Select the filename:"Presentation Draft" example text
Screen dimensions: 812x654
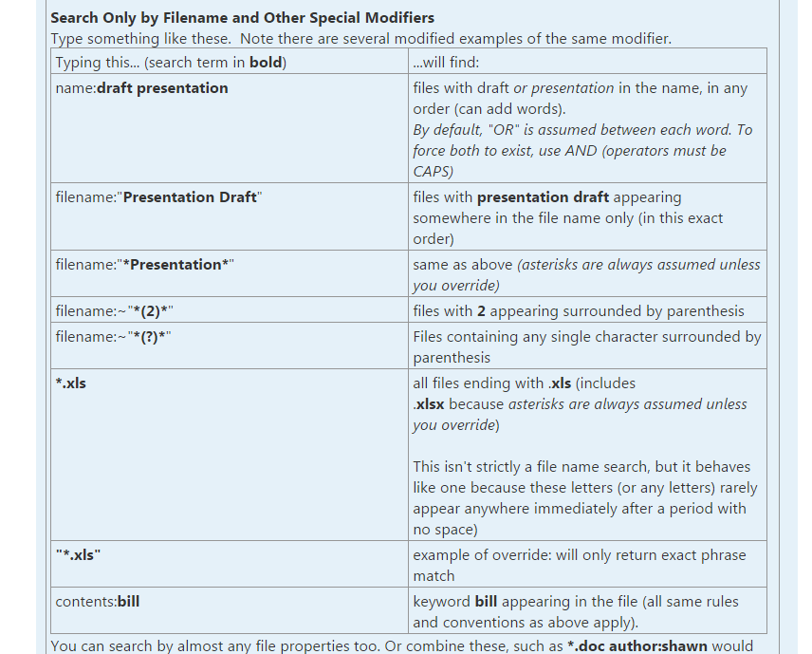coord(159,196)
